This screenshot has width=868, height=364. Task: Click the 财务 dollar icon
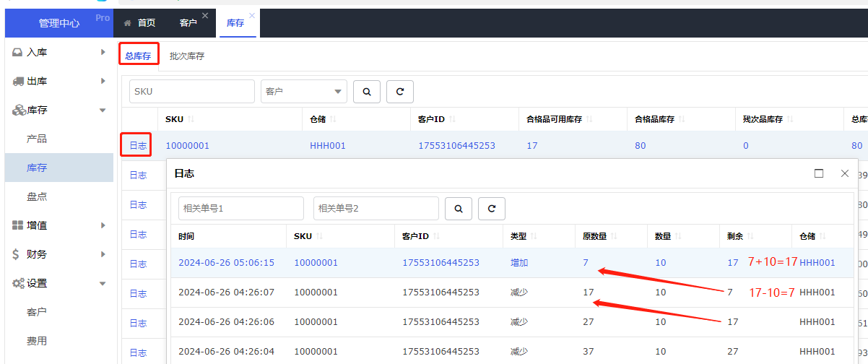pos(16,254)
